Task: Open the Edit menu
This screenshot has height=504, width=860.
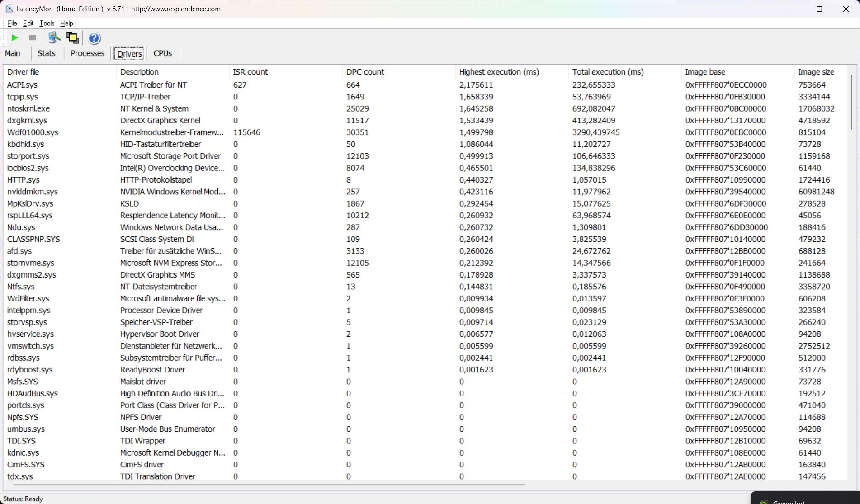Action: (28, 23)
